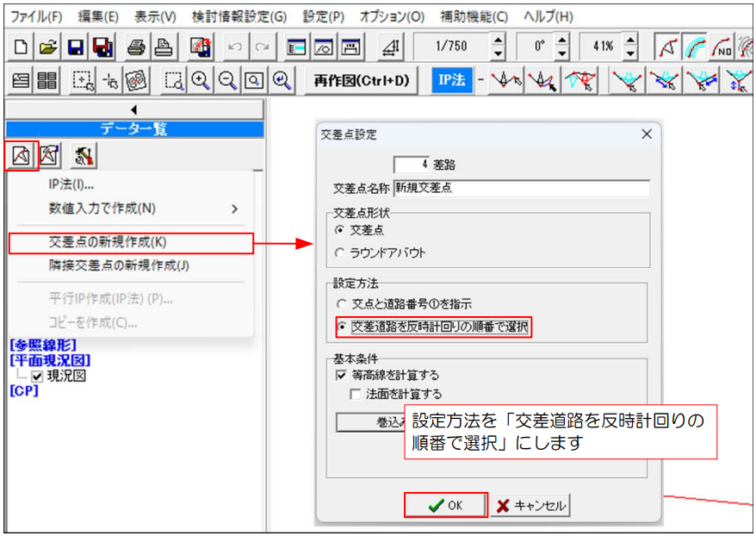Open the 検討情報設定(G) menu
This screenshot has height=536, width=756.
[x=239, y=17]
